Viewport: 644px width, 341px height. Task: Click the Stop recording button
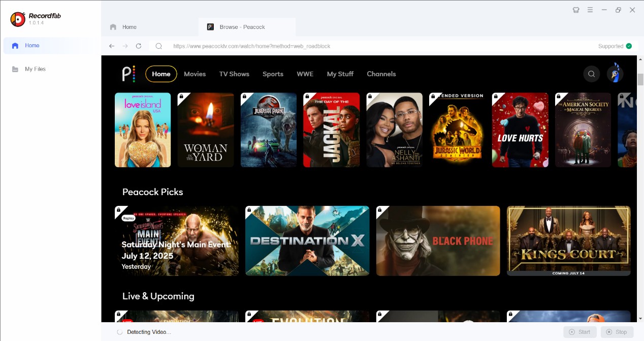pyautogui.click(x=617, y=332)
